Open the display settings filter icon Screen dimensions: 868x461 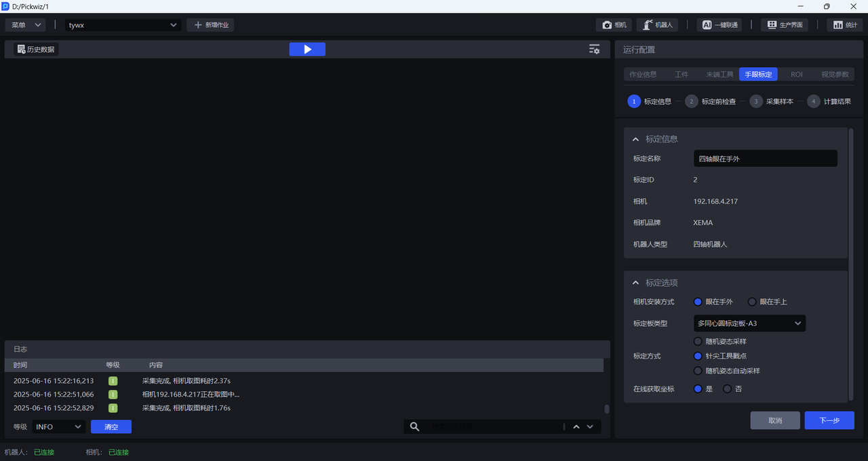pyautogui.click(x=594, y=49)
